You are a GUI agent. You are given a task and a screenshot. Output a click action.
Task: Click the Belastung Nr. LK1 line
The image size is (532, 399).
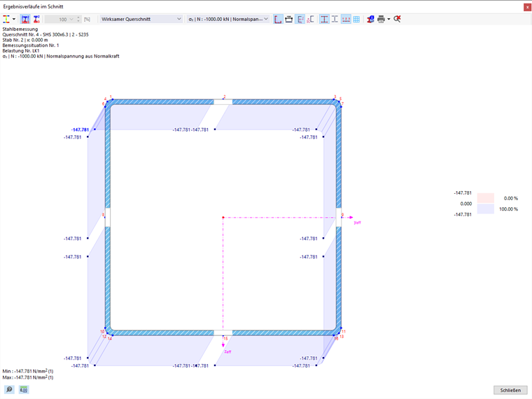tap(21, 51)
